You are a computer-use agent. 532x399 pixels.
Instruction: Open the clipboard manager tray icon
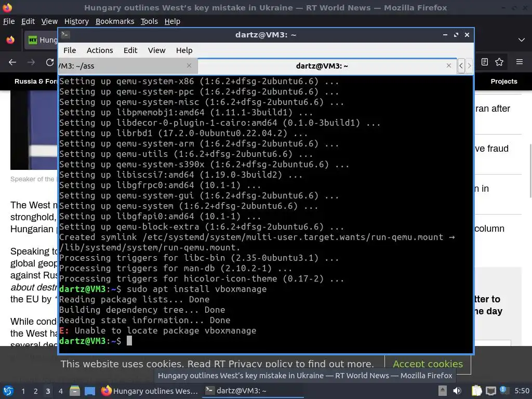pos(477,391)
